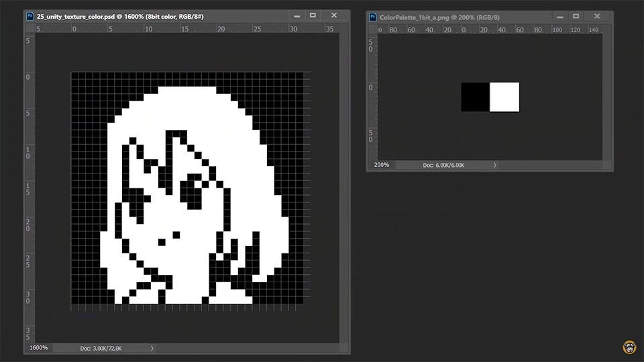Viewport: 644px width, 362px height.
Task: Minimize the ColorPalette_1bit_a.png window
Action: (x=560, y=15)
